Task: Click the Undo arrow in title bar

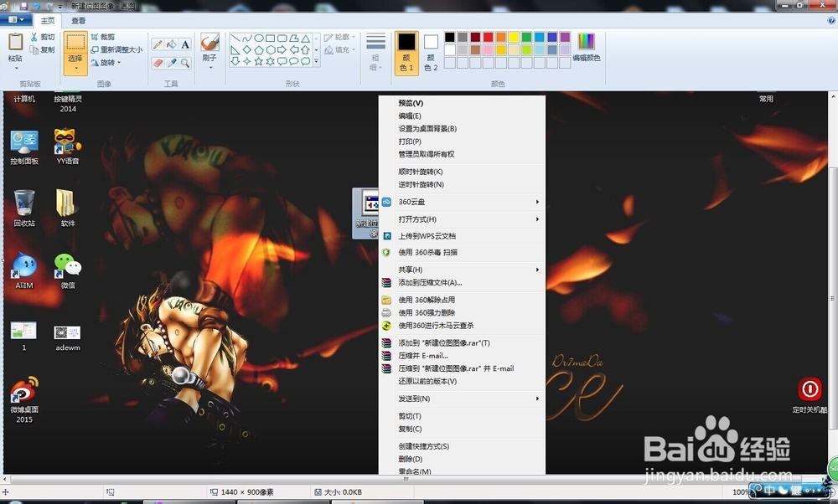Action: pyautogui.click(x=37, y=6)
